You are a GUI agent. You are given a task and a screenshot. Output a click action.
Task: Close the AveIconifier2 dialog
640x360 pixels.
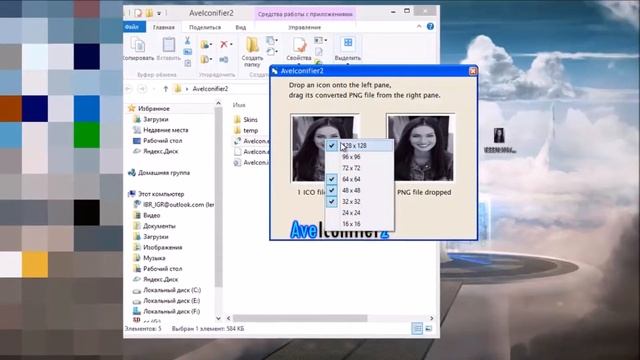pyautogui.click(x=473, y=71)
